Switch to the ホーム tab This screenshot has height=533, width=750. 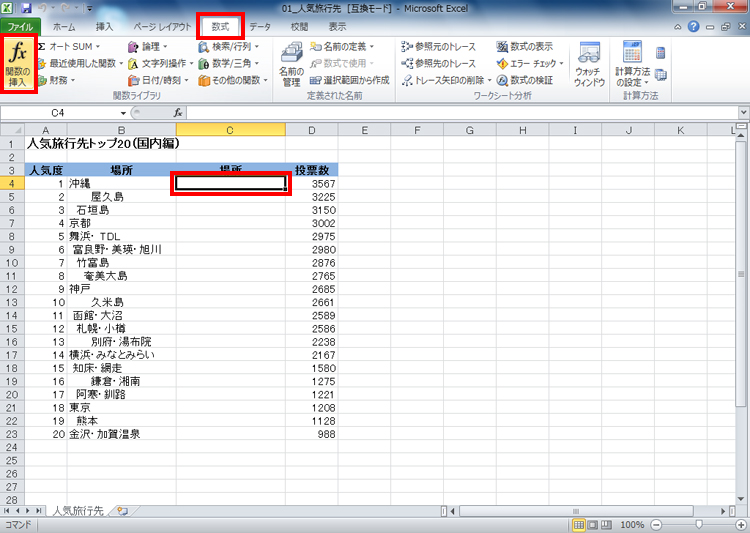point(64,27)
